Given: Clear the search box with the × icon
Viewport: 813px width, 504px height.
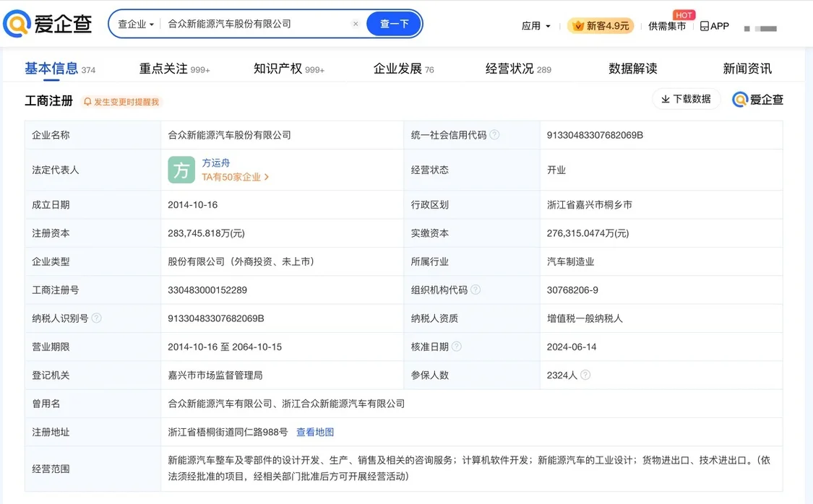Looking at the screenshot, I should [x=355, y=23].
